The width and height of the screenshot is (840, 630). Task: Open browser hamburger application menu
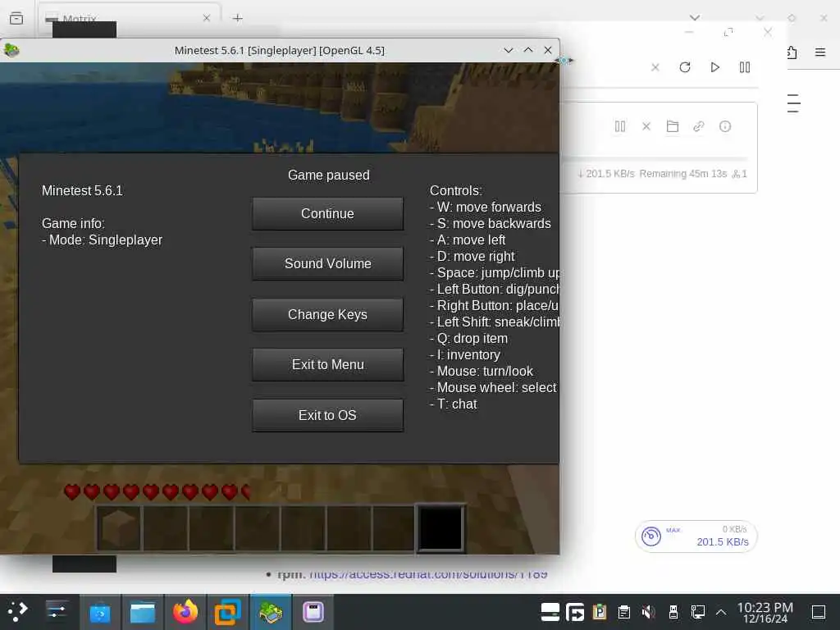pos(820,52)
